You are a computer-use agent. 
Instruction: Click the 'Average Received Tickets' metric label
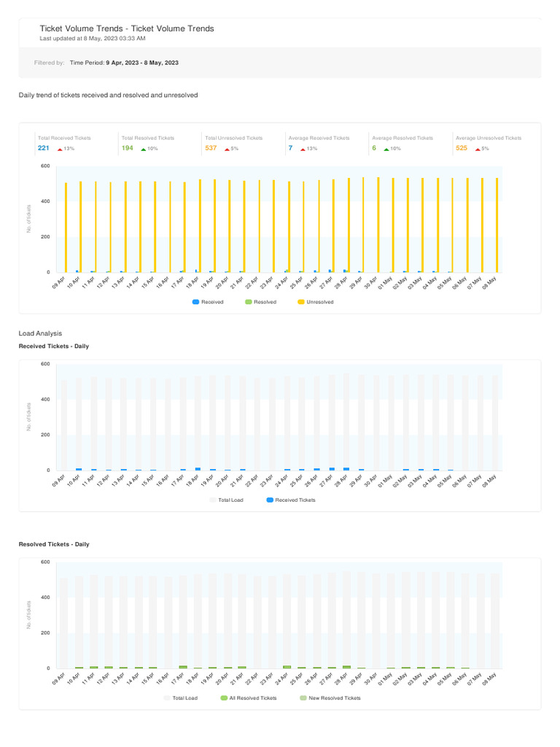click(319, 138)
